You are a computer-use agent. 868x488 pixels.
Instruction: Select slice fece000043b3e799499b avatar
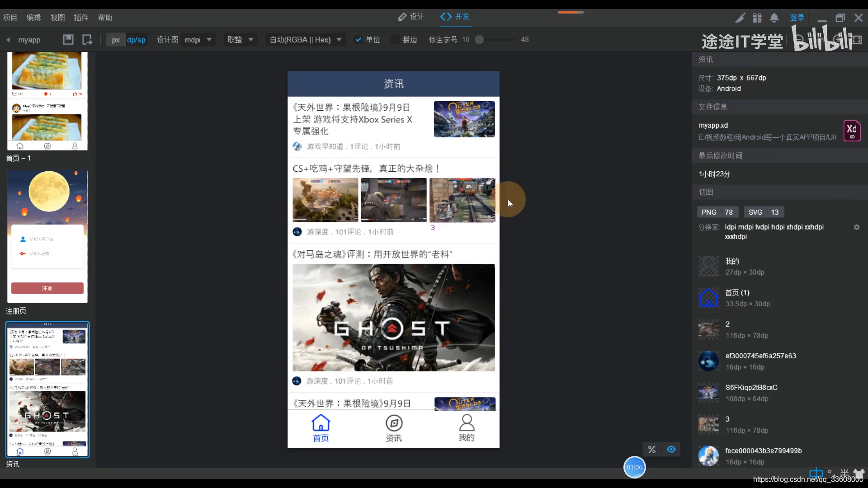708,456
